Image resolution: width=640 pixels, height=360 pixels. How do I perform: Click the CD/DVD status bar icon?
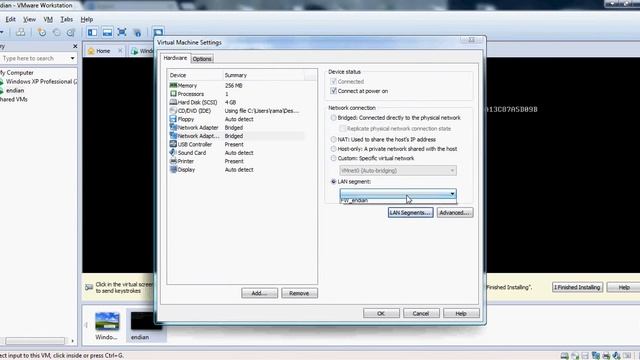click(575, 356)
